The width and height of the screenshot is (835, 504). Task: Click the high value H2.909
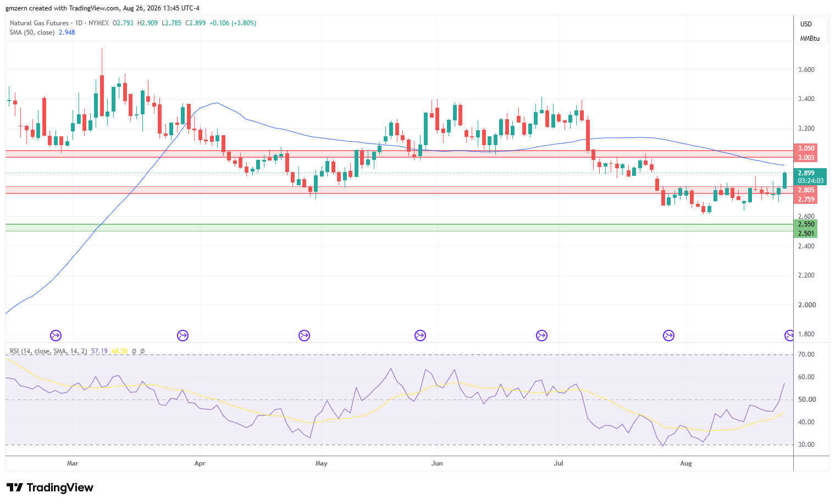[147, 23]
